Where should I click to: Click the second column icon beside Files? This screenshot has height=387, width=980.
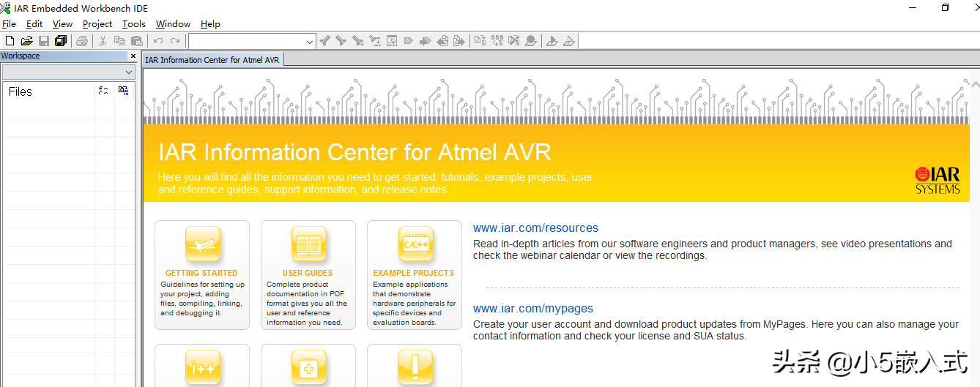coord(123,91)
